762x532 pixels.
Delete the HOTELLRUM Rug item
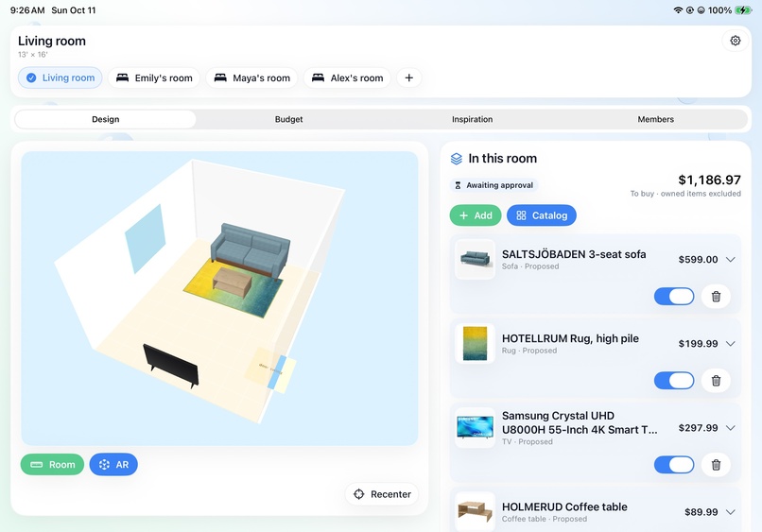click(x=716, y=381)
